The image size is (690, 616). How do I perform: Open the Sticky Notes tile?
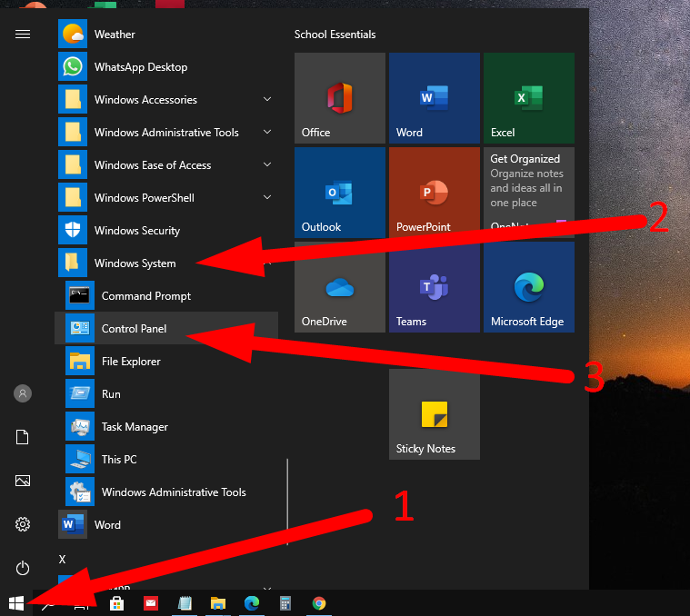coord(435,414)
